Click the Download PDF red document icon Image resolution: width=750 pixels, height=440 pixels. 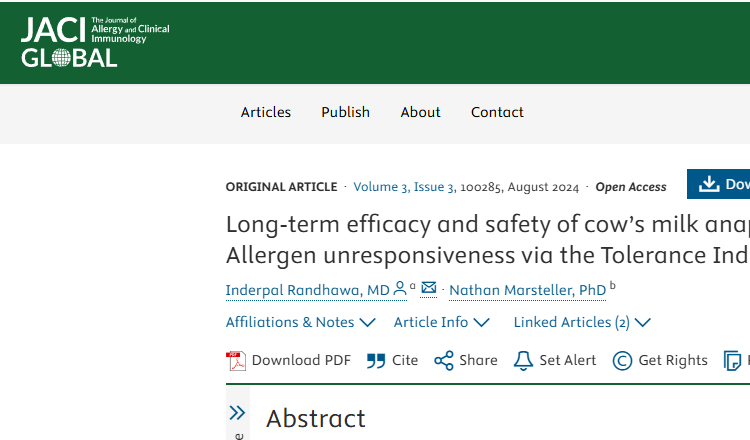pyautogui.click(x=236, y=361)
